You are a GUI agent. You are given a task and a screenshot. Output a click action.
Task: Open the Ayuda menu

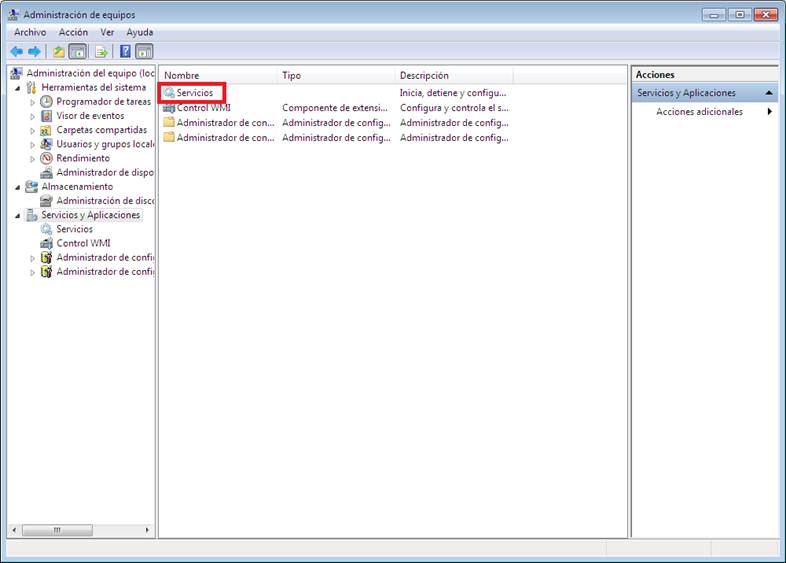click(x=140, y=32)
